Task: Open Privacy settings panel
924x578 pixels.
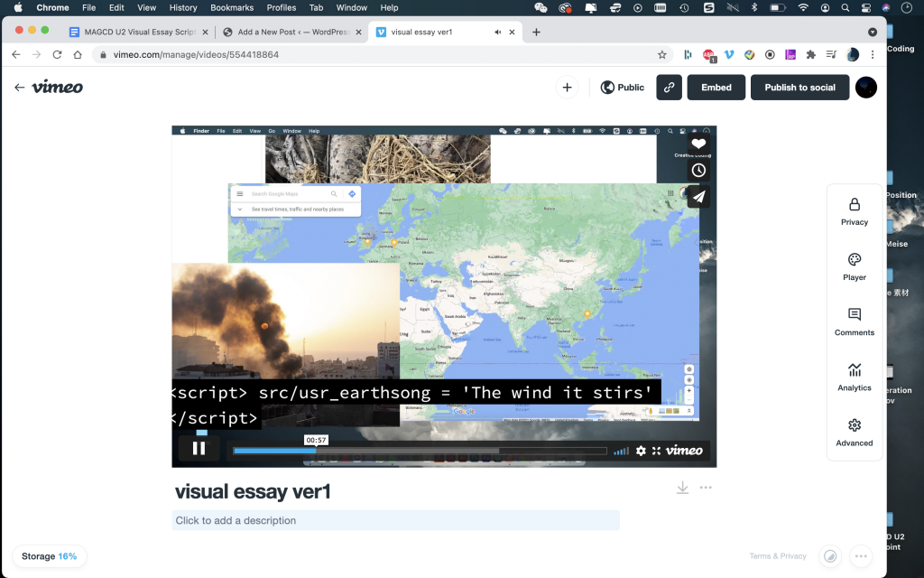Action: coord(854,212)
